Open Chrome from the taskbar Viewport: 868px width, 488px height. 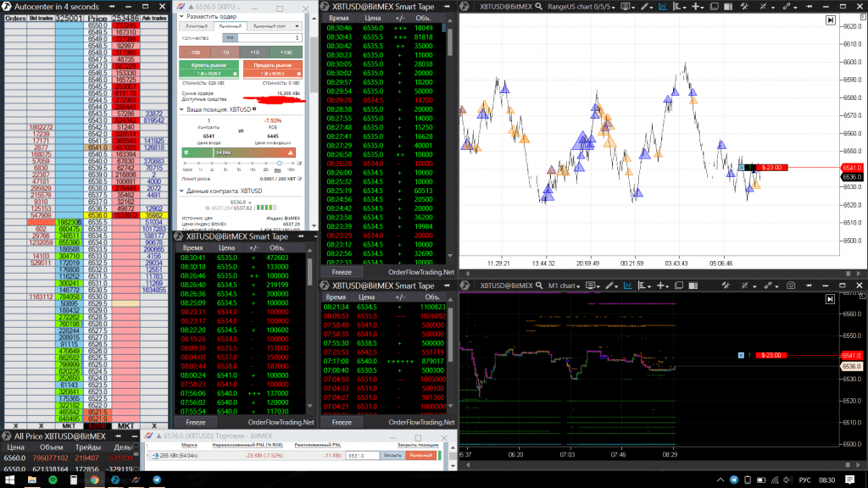94,480
